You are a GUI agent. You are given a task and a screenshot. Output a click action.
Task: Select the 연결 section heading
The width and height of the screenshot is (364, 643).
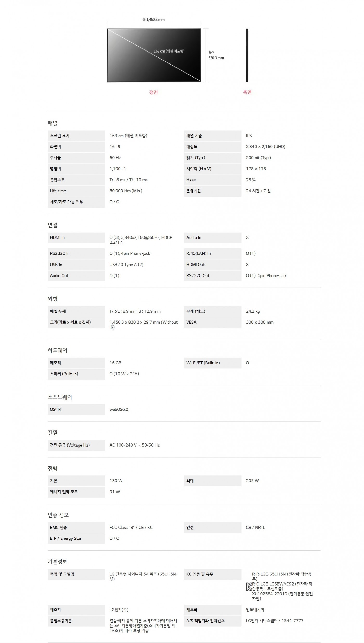click(53, 225)
